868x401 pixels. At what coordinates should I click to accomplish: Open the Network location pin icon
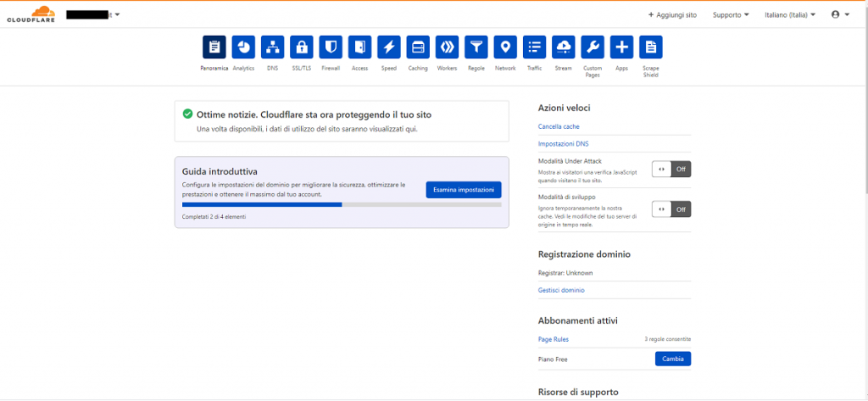pyautogui.click(x=505, y=47)
